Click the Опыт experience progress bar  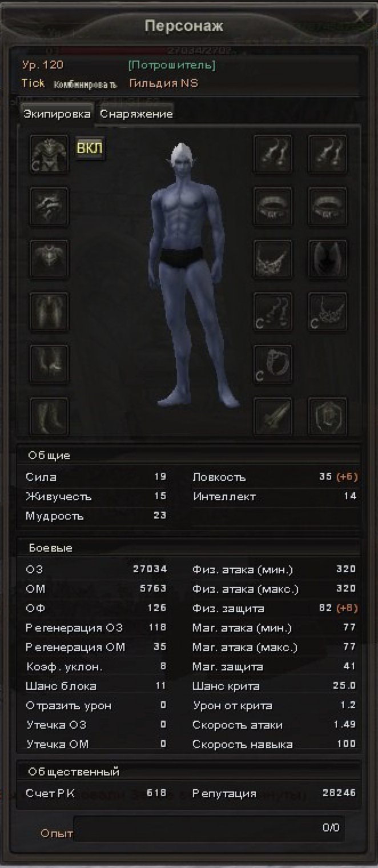(x=209, y=828)
